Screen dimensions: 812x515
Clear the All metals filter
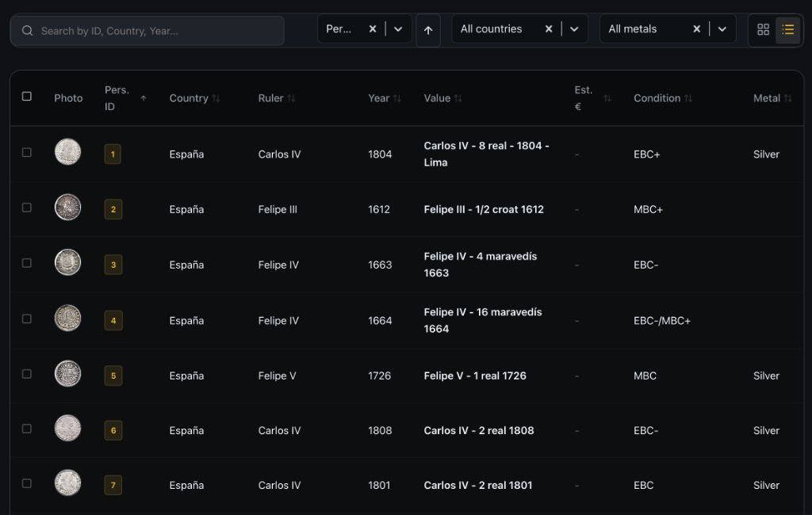point(696,29)
